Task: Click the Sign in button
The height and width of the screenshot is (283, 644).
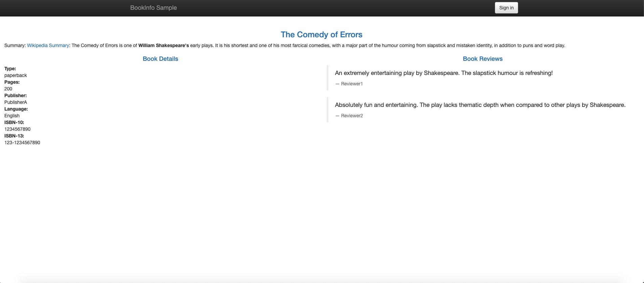Action: (506, 8)
